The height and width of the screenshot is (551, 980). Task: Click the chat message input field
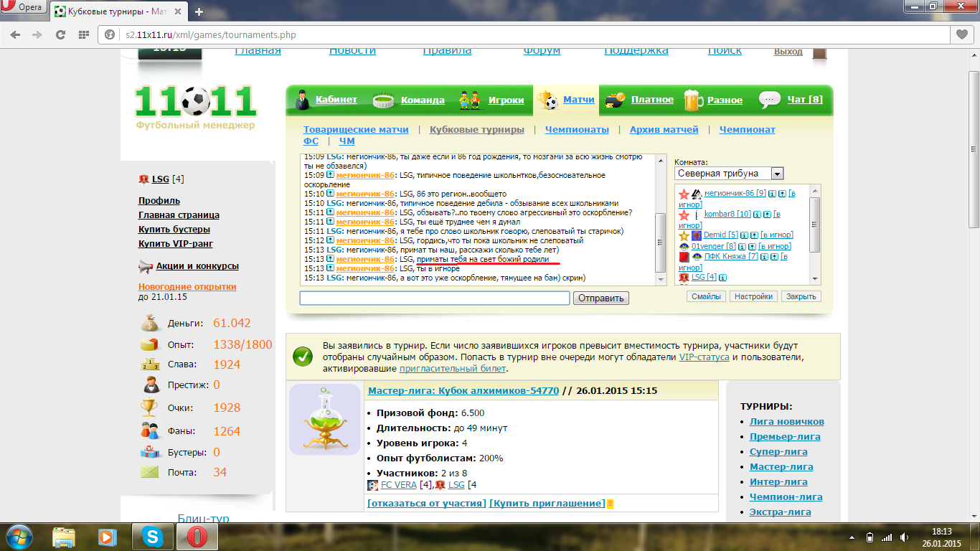click(434, 298)
